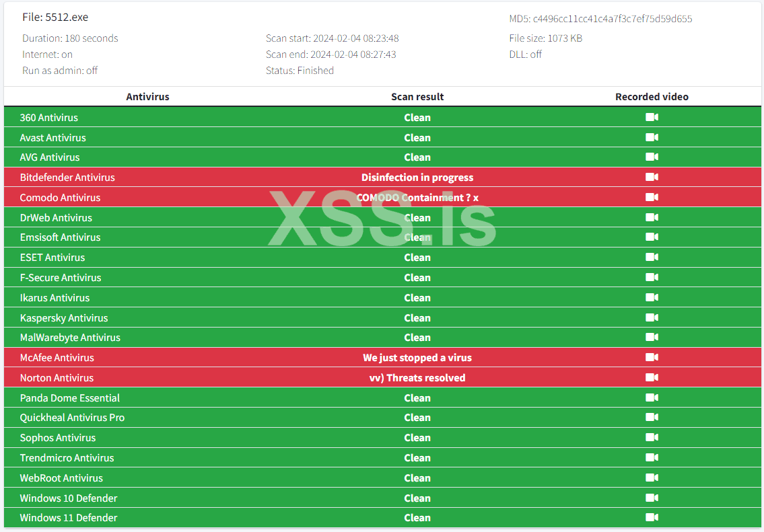Image resolution: width=764 pixels, height=532 pixels.
Task: View the McAfee Antivirus recorded video
Action: [x=652, y=357]
